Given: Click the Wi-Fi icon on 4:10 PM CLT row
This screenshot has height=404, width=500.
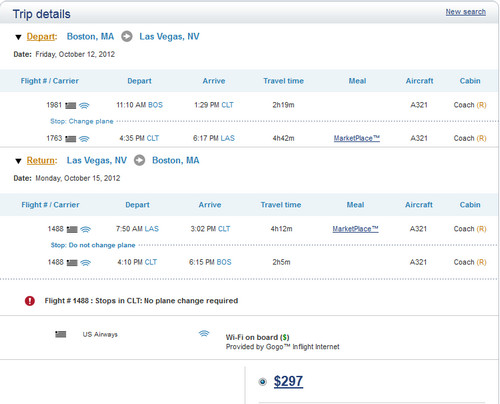Looking at the screenshot, I should (x=86, y=263).
